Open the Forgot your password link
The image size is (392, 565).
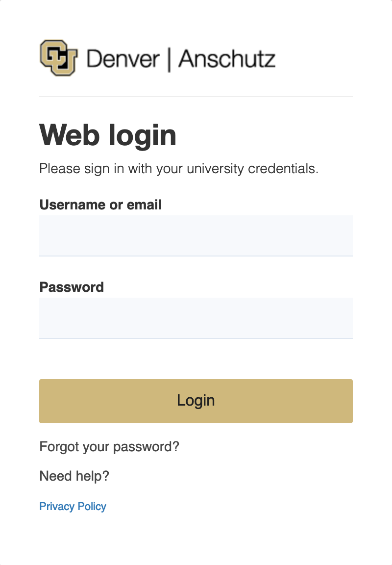(109, 447)
